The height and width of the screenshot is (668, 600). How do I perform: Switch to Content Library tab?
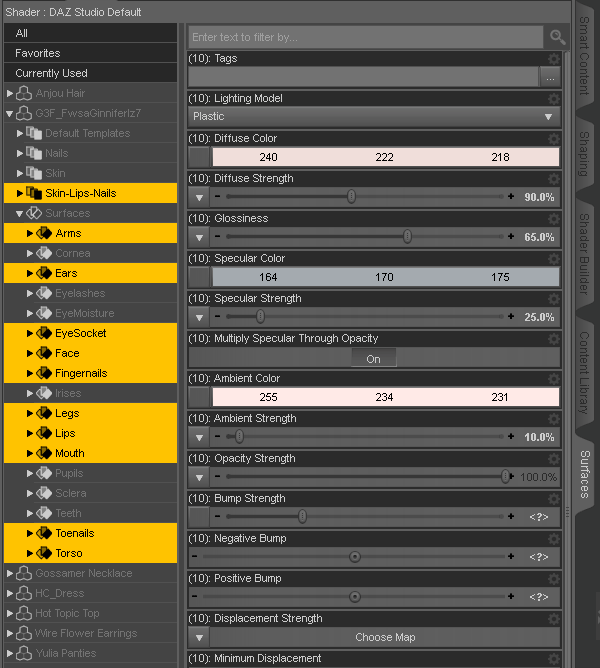coord(585,373)
